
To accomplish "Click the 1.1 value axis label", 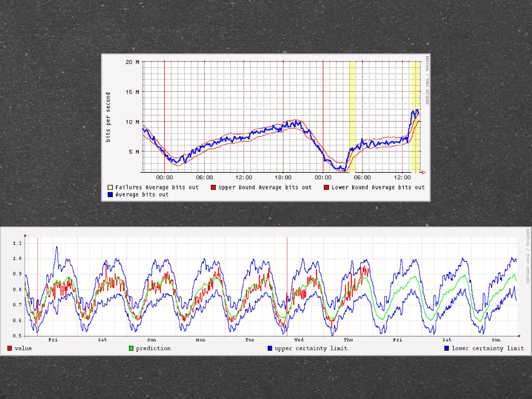I will coord(17,243).
